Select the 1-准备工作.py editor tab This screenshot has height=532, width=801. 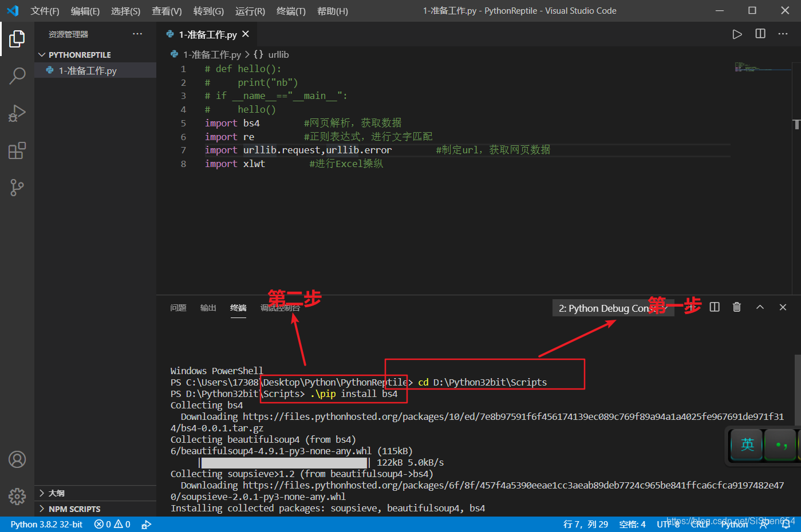pyautogui.click(x=208, y=34)
